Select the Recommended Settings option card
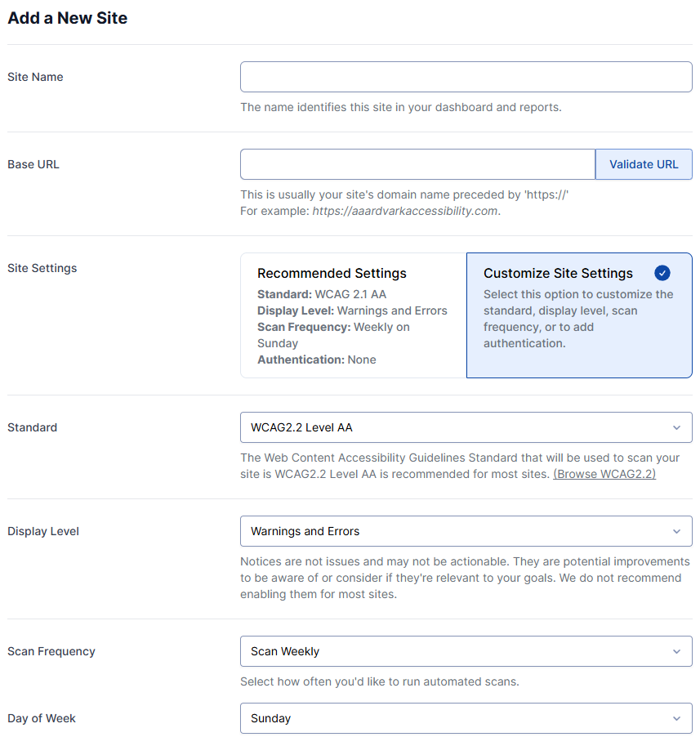Screen dimensions: 700x746 [x=353, y=315]
